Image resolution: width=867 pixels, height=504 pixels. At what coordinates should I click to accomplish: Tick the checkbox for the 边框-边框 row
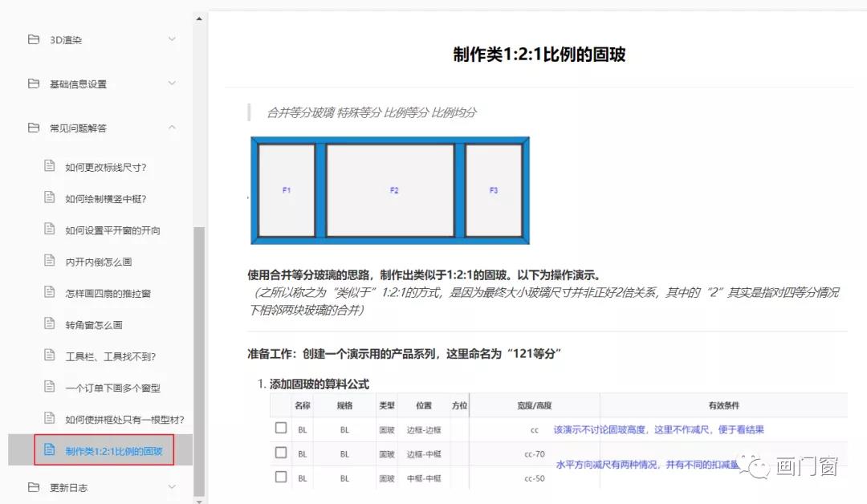point(281,429)
